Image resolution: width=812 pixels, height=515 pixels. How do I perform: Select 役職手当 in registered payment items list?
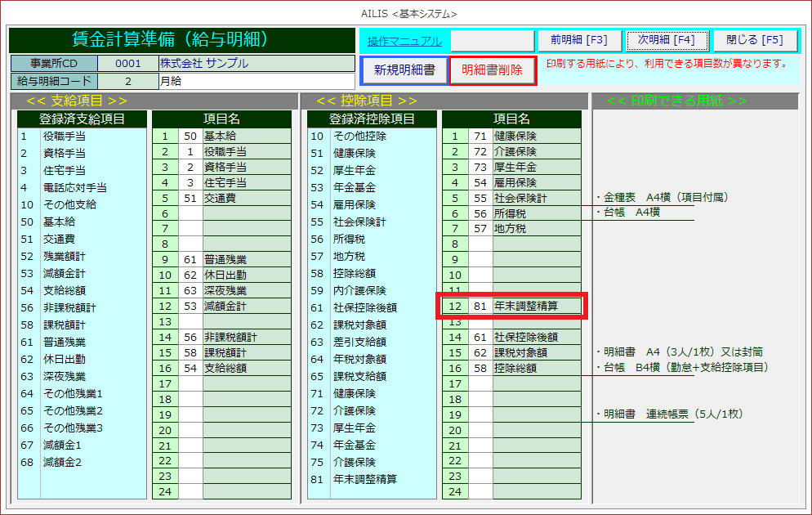64,137
